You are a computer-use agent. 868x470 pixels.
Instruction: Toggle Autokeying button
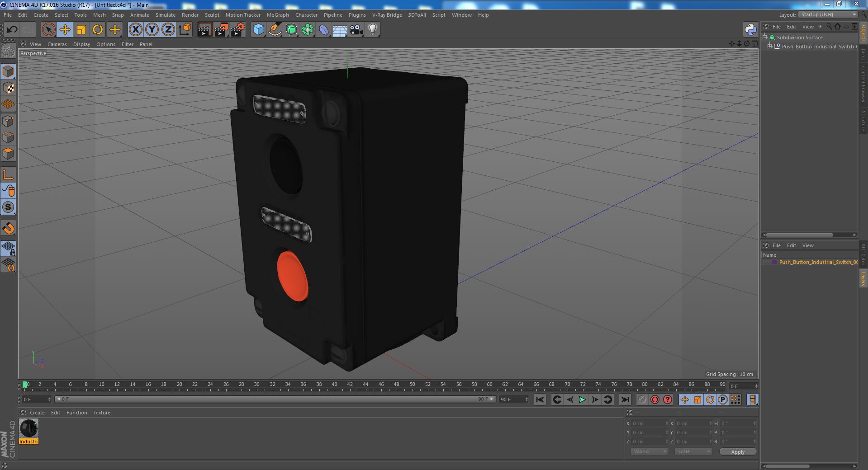tap(655, 399)
